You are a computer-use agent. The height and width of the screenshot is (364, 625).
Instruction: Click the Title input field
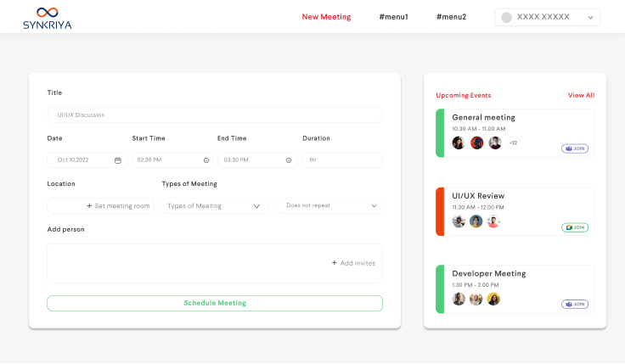click(x=214, y=115)
